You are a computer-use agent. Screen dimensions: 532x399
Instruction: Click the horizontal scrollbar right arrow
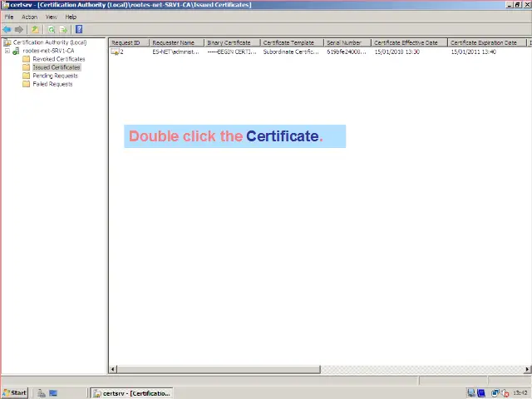(527, 369)
